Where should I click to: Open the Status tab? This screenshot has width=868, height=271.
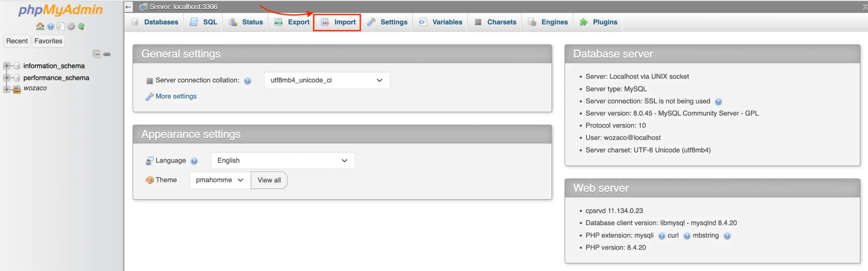pos(245,22)
